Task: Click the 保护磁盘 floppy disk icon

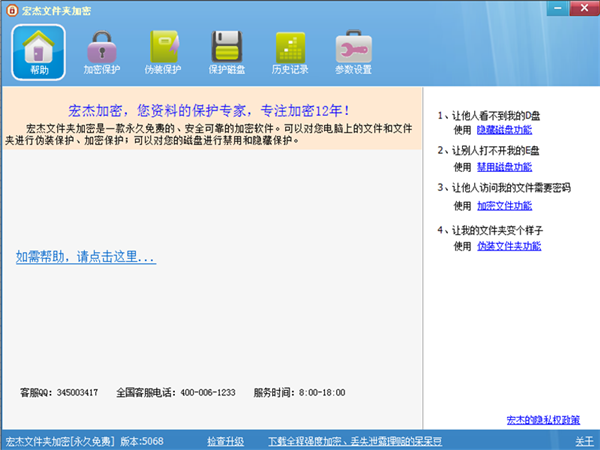Action: click(x=227, y=50)
